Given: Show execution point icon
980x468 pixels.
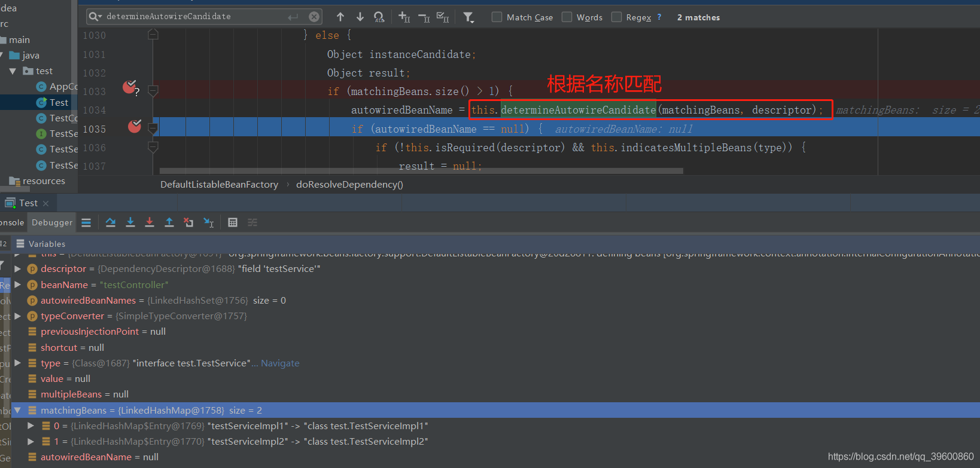Looking at the screenshot, I should [86, 222].
